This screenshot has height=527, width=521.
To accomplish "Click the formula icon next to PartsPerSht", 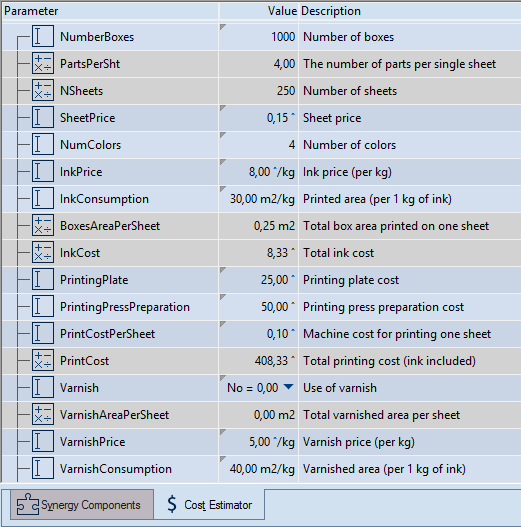I will click(43, 64).
